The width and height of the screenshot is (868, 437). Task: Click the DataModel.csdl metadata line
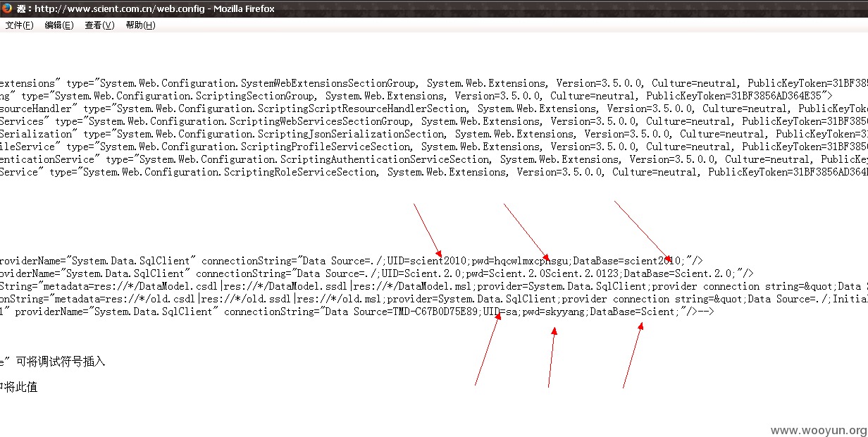434,286
